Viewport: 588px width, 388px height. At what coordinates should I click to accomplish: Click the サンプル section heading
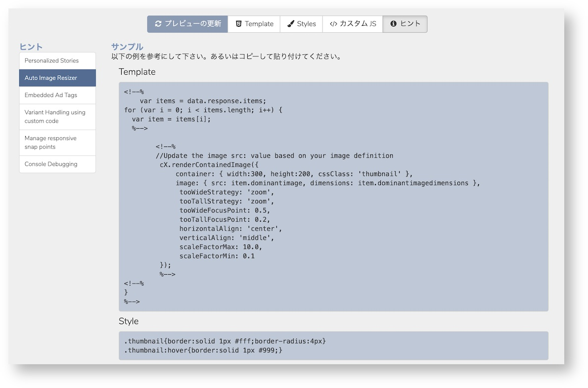[127, 47]
